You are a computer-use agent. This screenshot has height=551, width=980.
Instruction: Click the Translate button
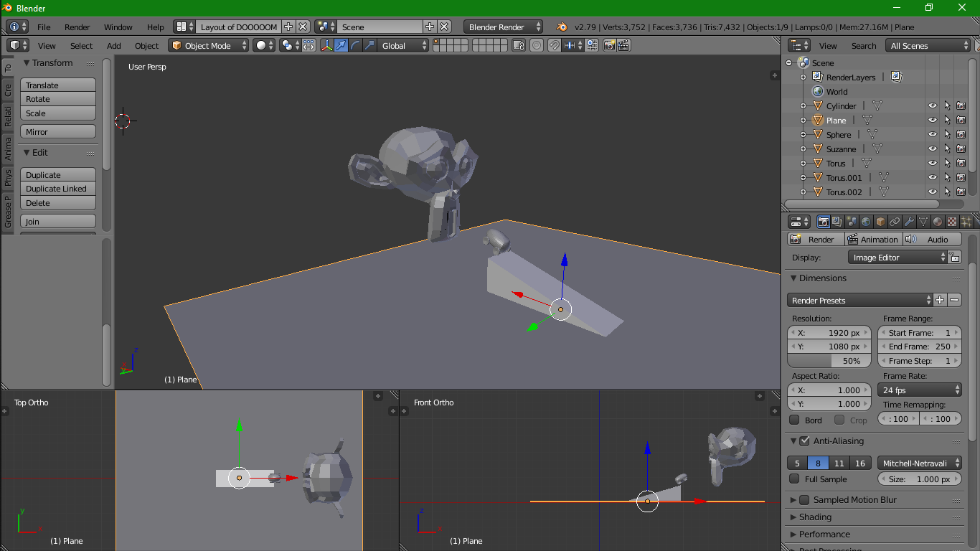tap(58, 85)
